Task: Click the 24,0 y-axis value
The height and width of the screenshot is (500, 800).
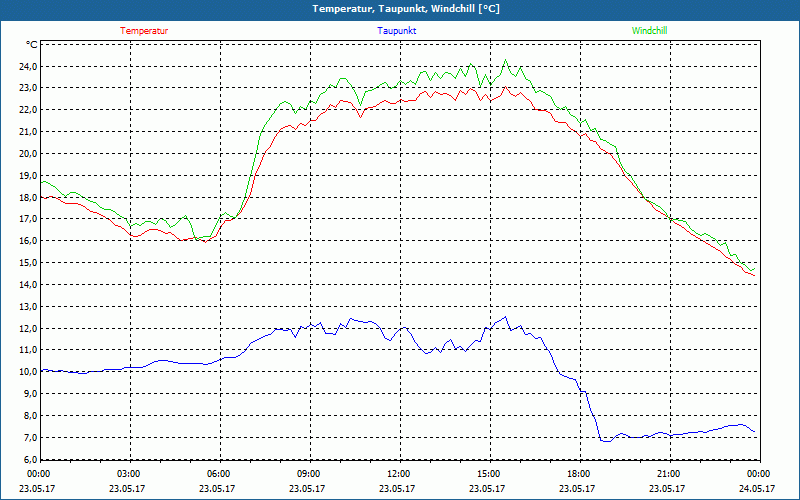Action: (26, 66)
